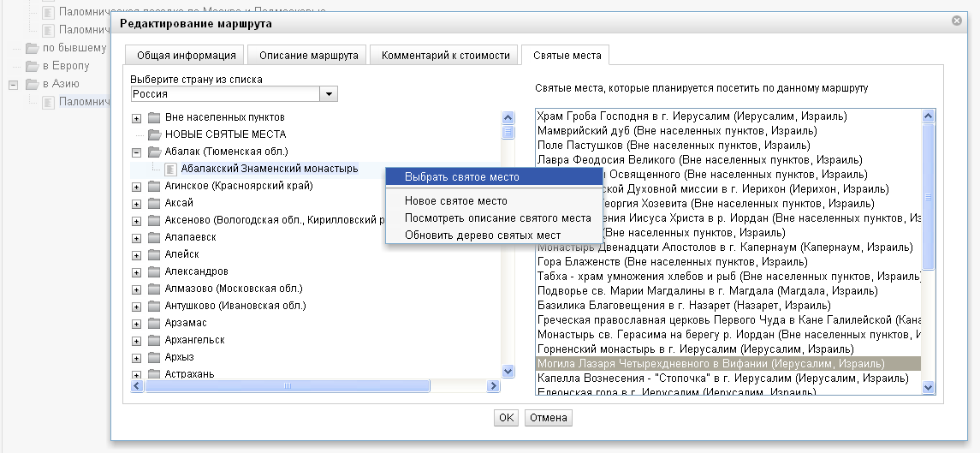Image resolution: width=980 pixels, height=453 pixels.
Task: Open the country dropdown showing Россия
Action: [329, 94]
